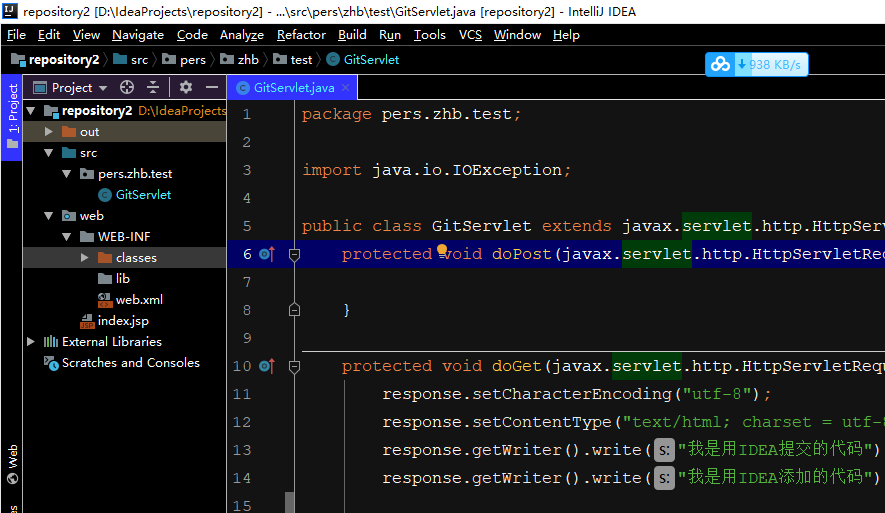Click the fold end marker at line 8
885x513 pixels.
[294, 310]
